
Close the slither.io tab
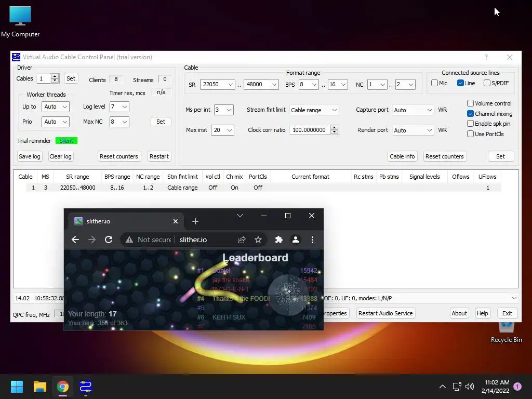click(176, 221)
